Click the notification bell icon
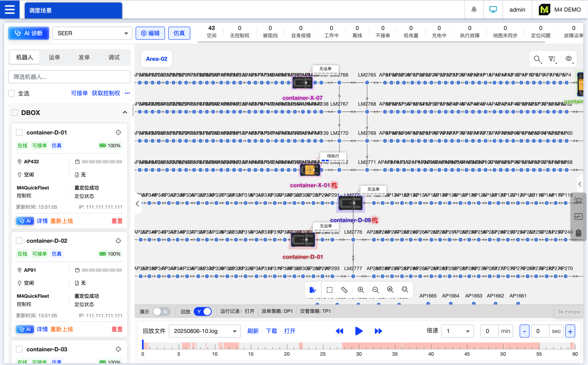 (474, 10)
